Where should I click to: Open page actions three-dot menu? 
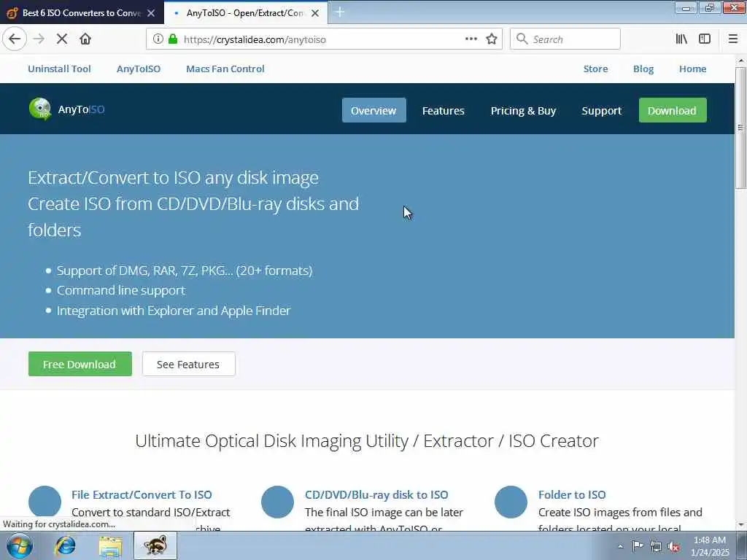point(471,39)
